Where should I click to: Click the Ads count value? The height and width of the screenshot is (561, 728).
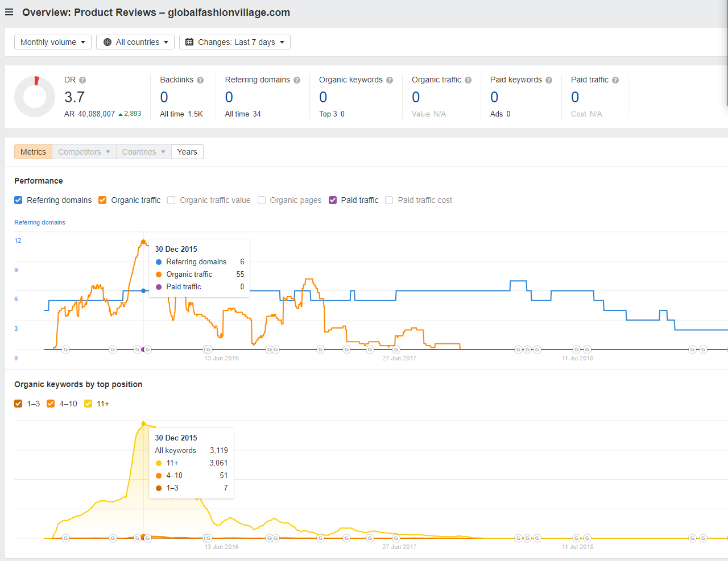pos(508,114)
